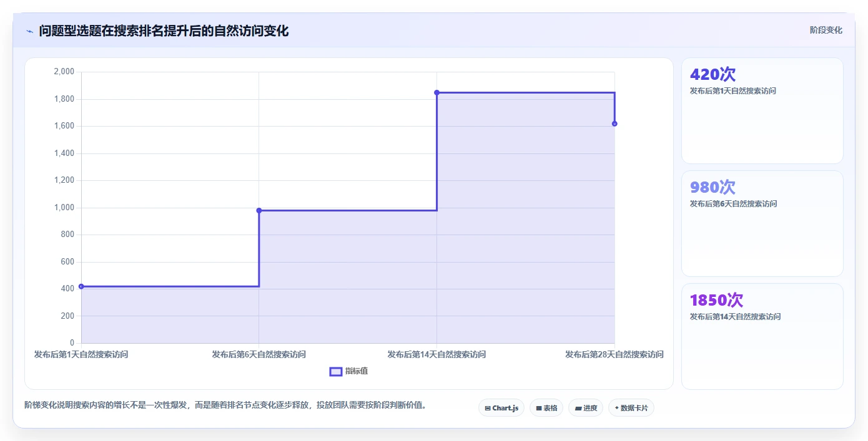Toggle the 指标值 legend entry

pyautogui.click(x=348, y=371)
